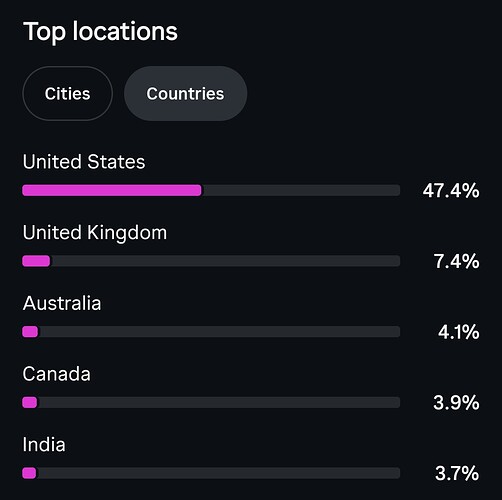Image resolution: width=502 pixels, height=500 pixels.
Task: Click the Canada pink bar segment
Action: (x=30, y=402)
